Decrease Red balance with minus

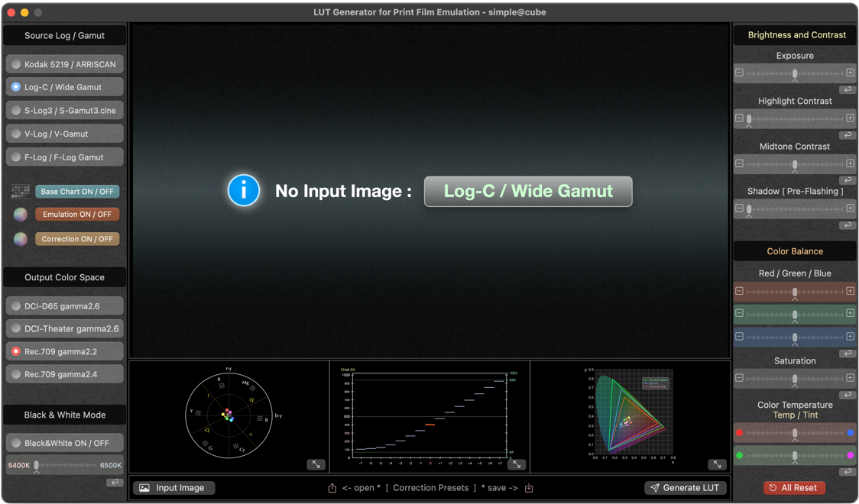[739, 291]
